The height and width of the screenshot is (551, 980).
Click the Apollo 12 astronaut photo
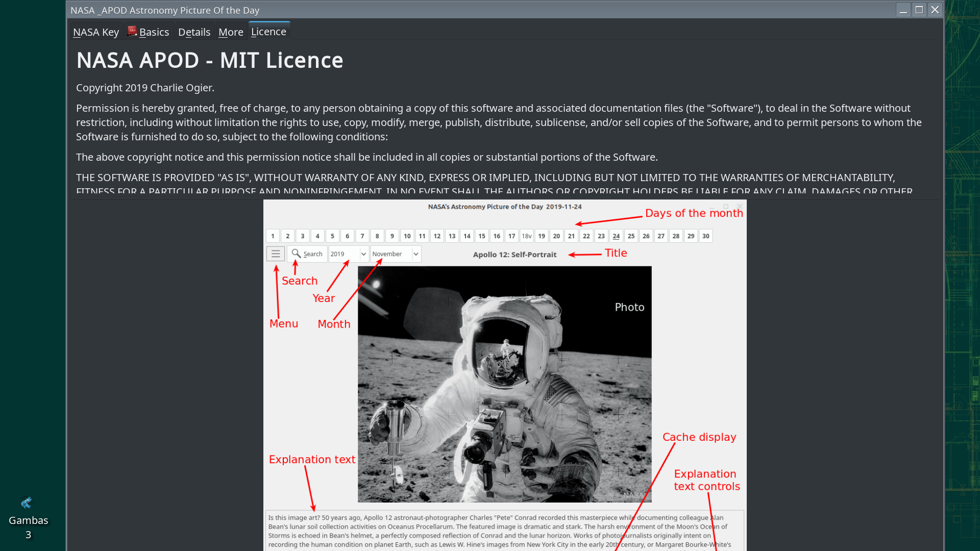504,384
